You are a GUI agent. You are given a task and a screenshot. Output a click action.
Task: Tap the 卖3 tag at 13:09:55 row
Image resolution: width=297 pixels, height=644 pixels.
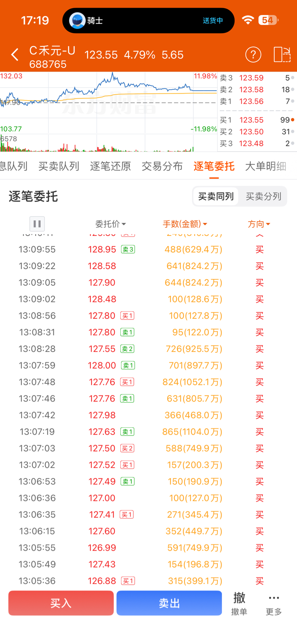point(128,249)
